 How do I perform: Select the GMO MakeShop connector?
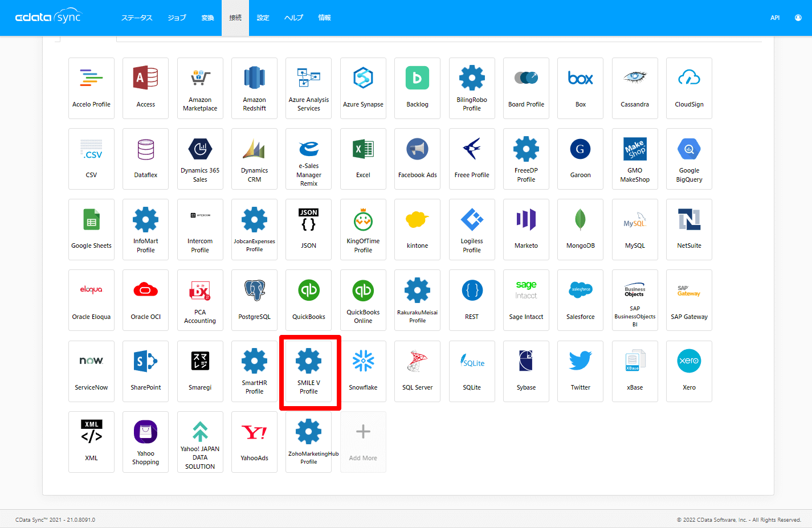tap(635, 159)
